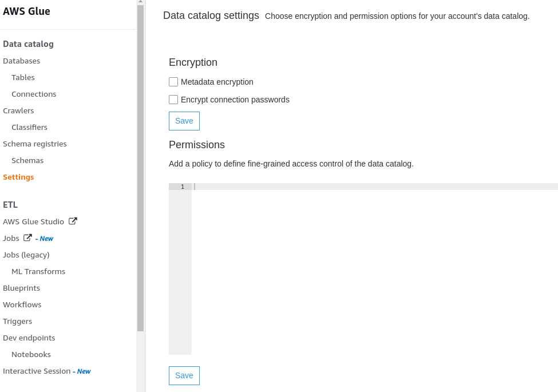Toggle Encrypt connection passwords checkbox
This screenshot has width=558, height=392.
click(173, 100)
